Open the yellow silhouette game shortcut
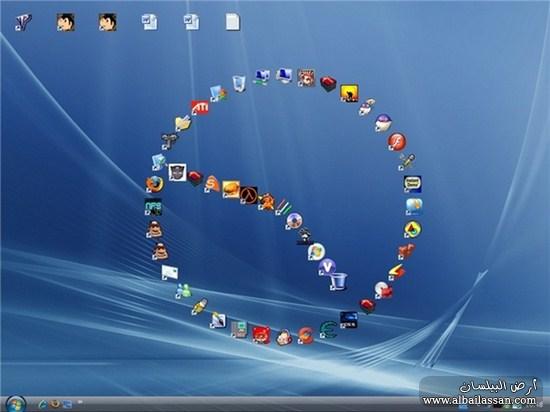550x412 pixels. 349,93
